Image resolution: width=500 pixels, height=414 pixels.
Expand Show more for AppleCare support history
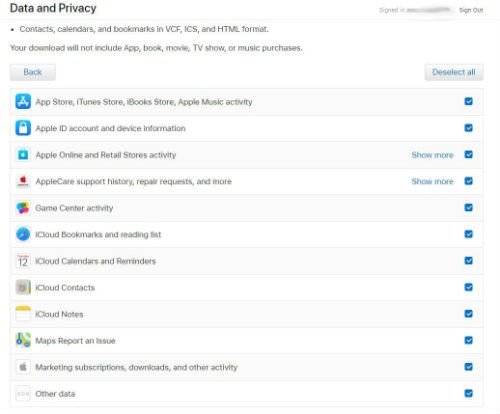(x=432, y=181)
